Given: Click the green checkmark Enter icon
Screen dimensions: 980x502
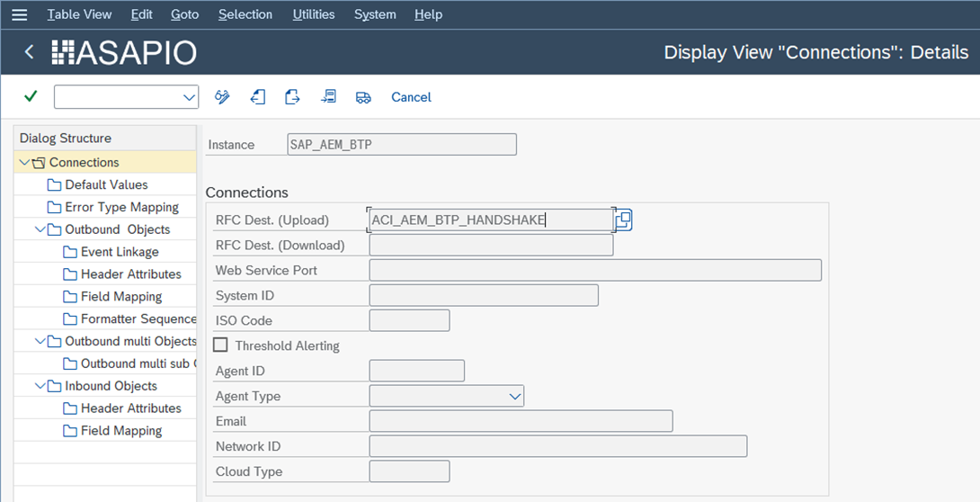Looking at the screenshot, I should click(30, 96).
